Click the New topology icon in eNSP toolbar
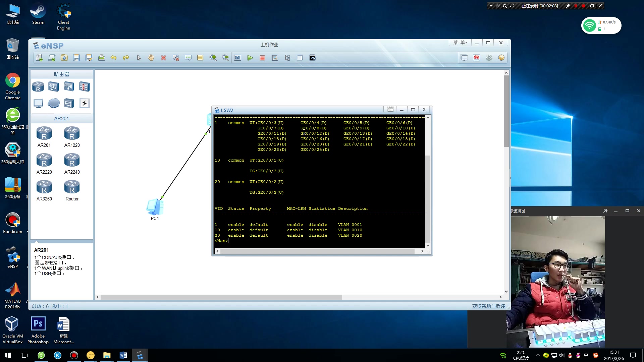The image size is (644, 362). [x=39, y=57]
